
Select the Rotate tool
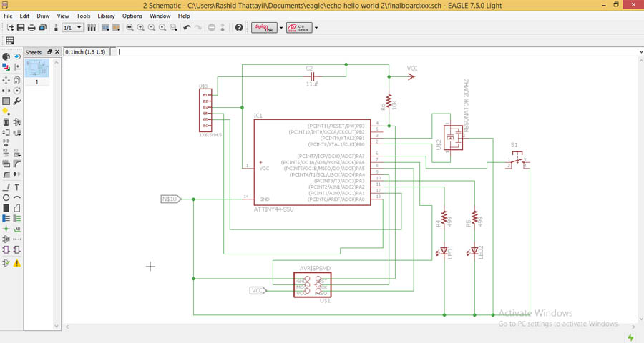17,91
